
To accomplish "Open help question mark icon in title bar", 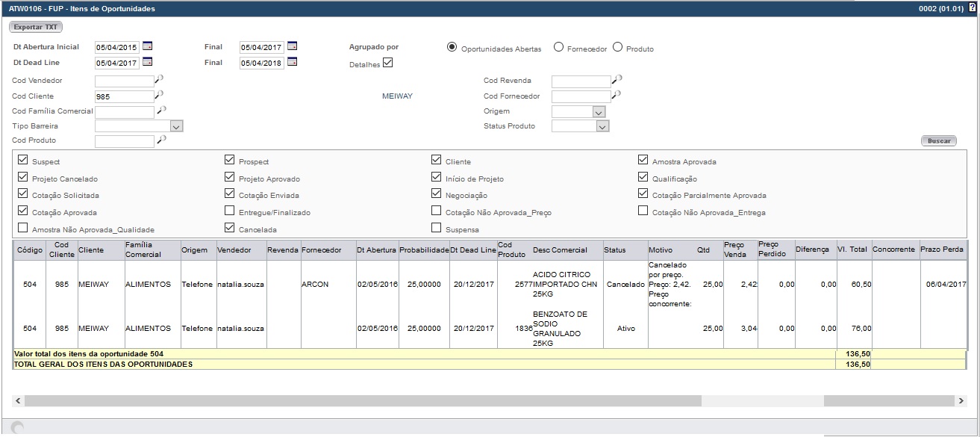I will pyautogui.click(x=972, y=7).
